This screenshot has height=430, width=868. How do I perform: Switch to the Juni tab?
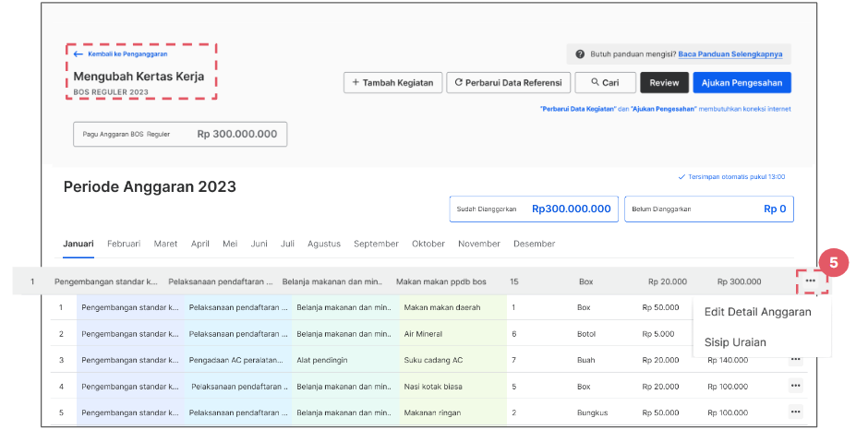tap(259, 244)
